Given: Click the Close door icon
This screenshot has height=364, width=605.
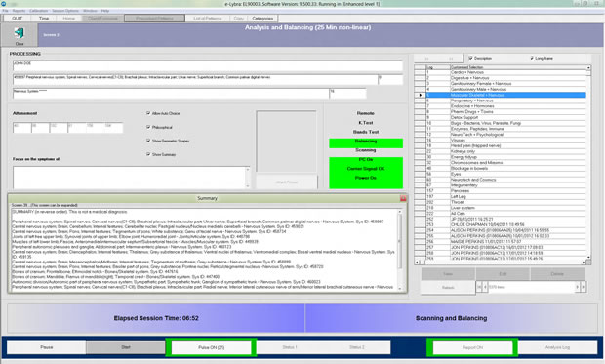Looking at the screenshot, I should point(19,33).
